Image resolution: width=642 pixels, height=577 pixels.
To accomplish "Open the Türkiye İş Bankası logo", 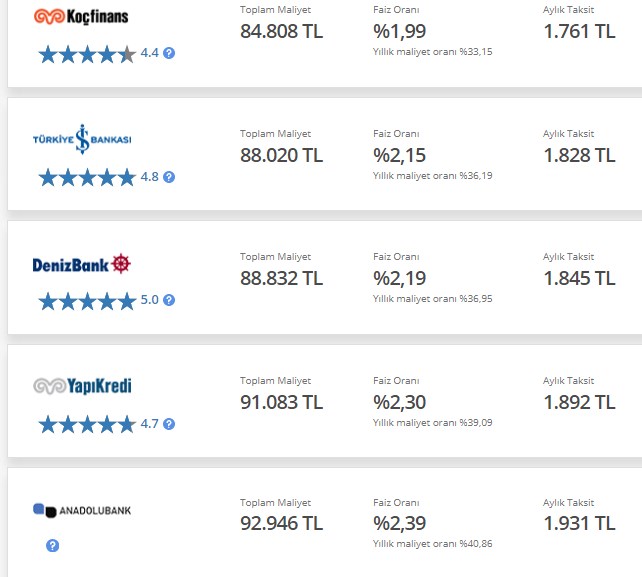I will click(x=82, y=139).
